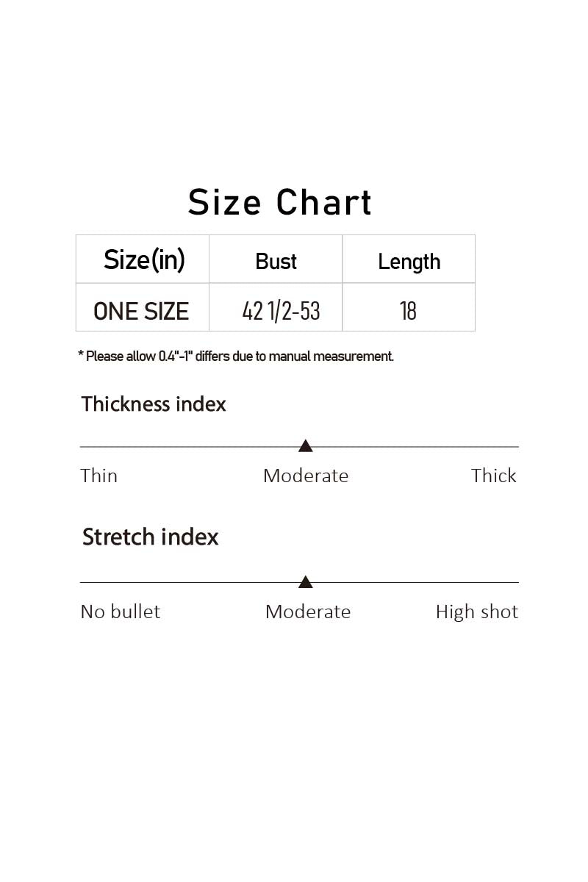Click the Thin label on thickness scale
The width and height of the screenshot is (588, 882).
click(98, 476)
